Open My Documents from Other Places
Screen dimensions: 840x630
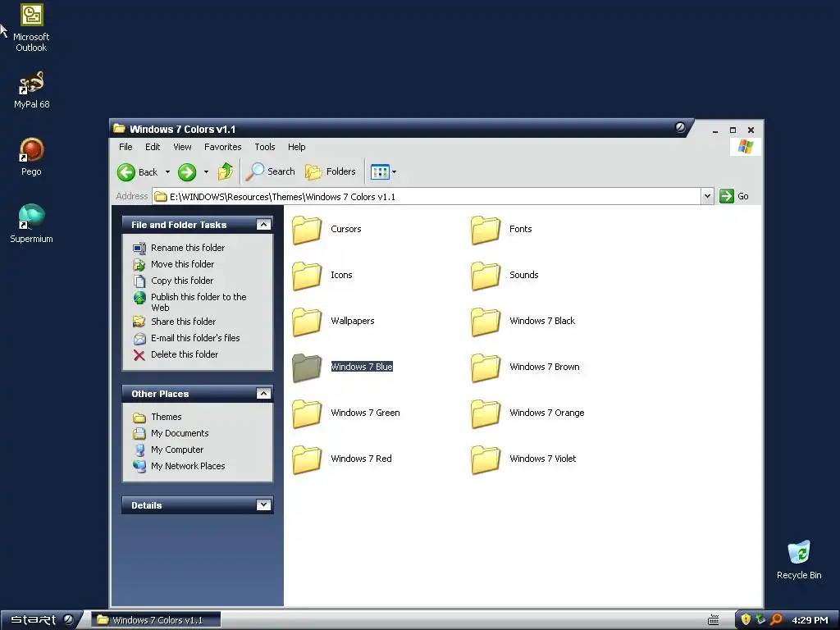(180, 433)
